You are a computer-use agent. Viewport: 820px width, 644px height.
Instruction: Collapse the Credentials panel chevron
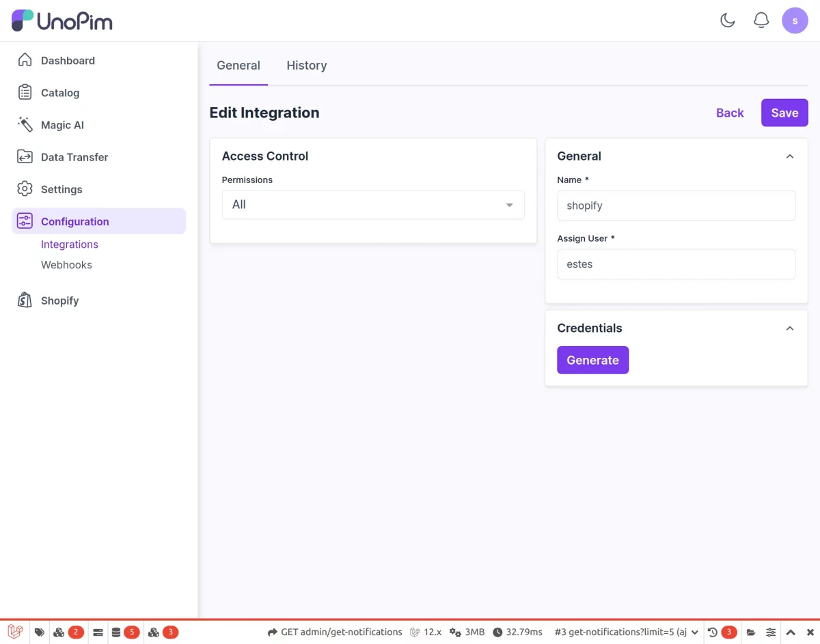790,328
